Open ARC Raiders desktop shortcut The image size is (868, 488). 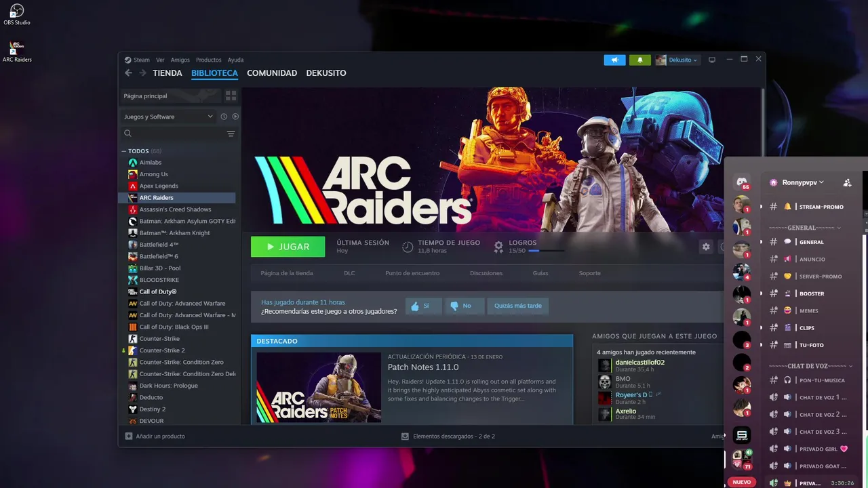tap(17, 51)
